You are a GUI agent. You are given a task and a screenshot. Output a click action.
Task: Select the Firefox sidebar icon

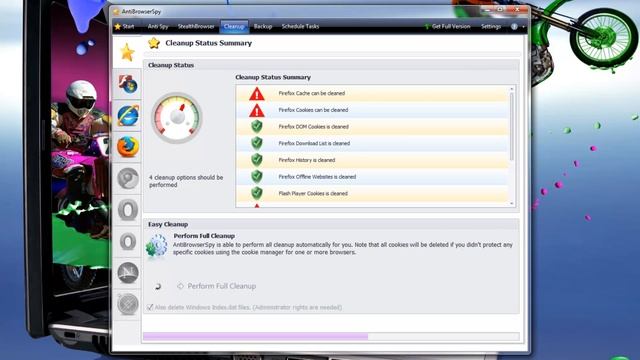click(x=128, y=147)
